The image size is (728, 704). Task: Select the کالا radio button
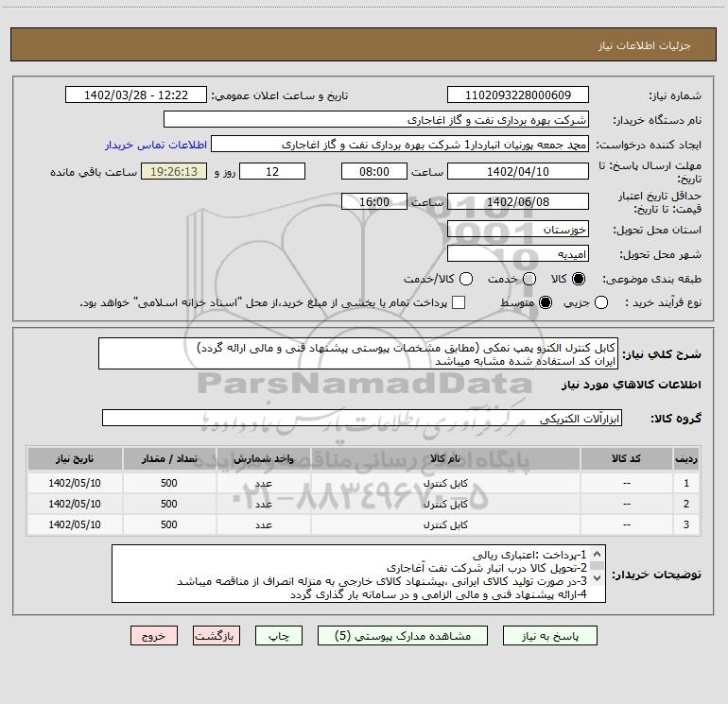[x=579, y=279]
